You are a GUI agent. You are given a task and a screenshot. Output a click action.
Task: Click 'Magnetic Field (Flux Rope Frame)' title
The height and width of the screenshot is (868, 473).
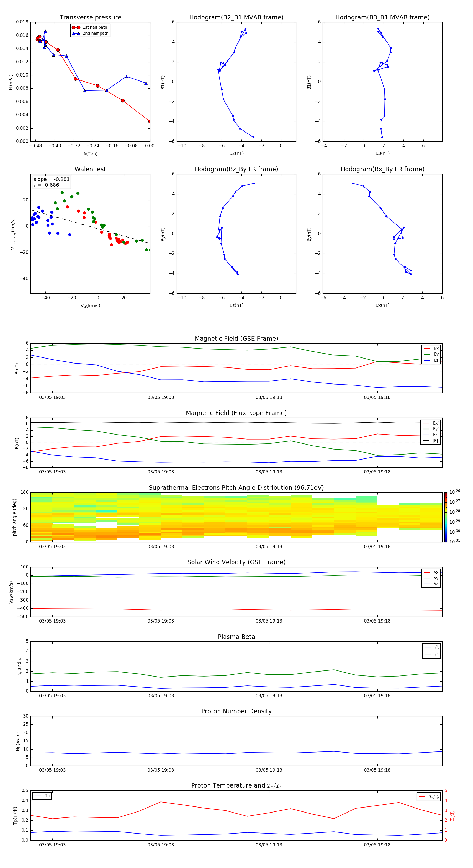(236, 413)
